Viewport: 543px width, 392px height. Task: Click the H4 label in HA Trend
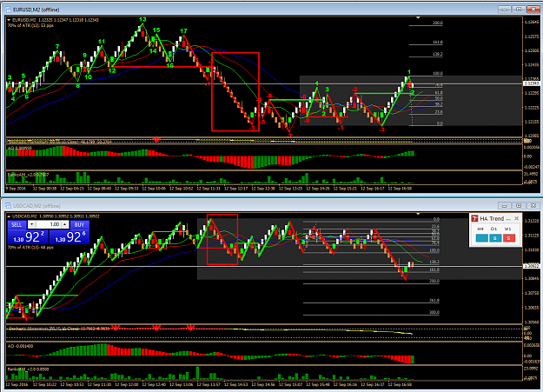point(480,229)
